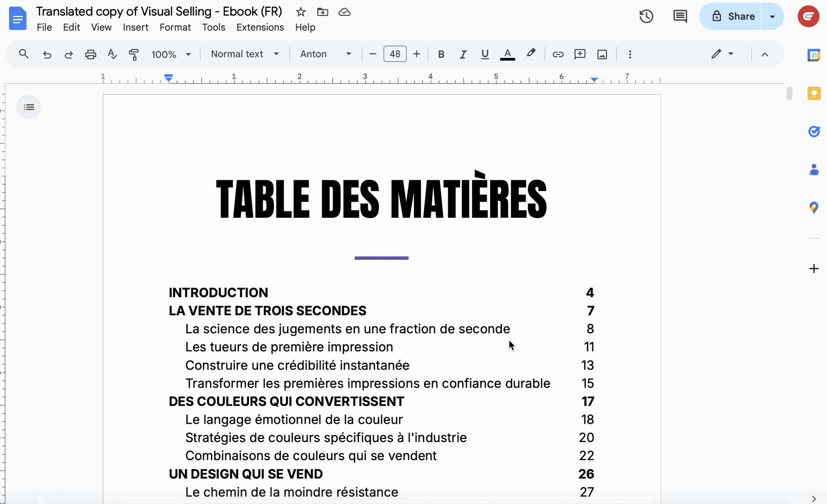
Task: Open the Normal text style dropdown
Action: tap(245, 54)
